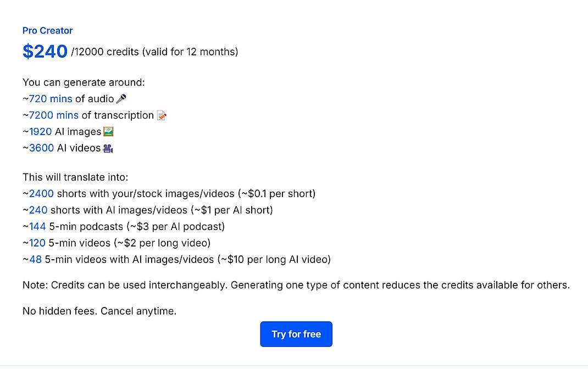Click the 120 long videos link

click(37, 243)
